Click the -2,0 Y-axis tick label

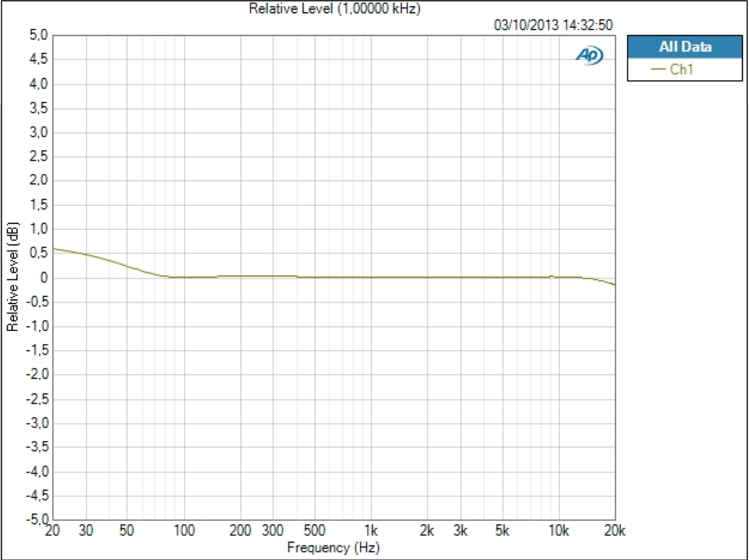[37, 374]
